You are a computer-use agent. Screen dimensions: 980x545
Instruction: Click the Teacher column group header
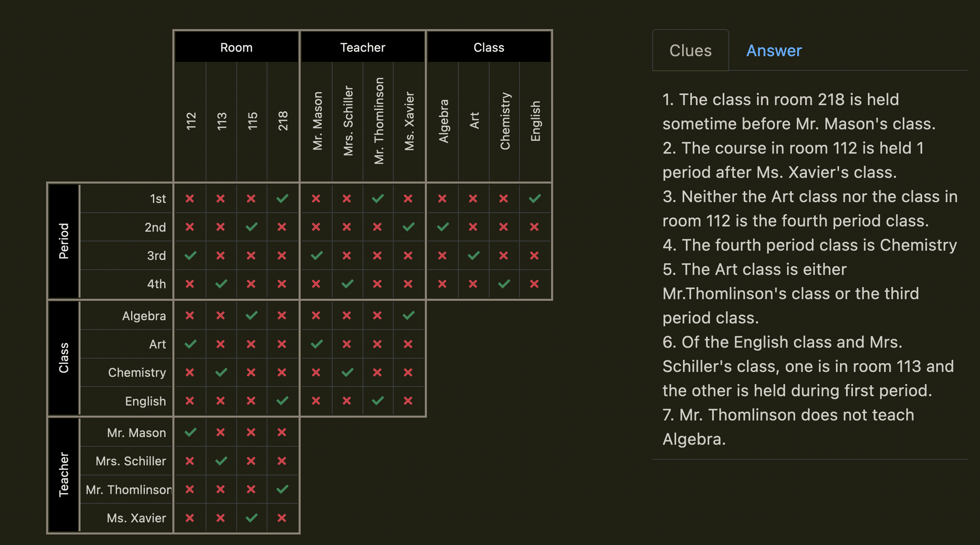363,47
